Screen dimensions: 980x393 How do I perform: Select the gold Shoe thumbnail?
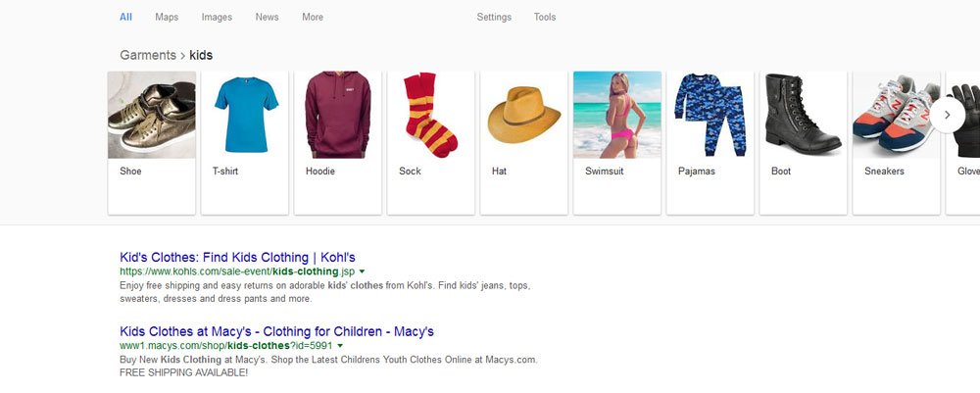(152, 115)
